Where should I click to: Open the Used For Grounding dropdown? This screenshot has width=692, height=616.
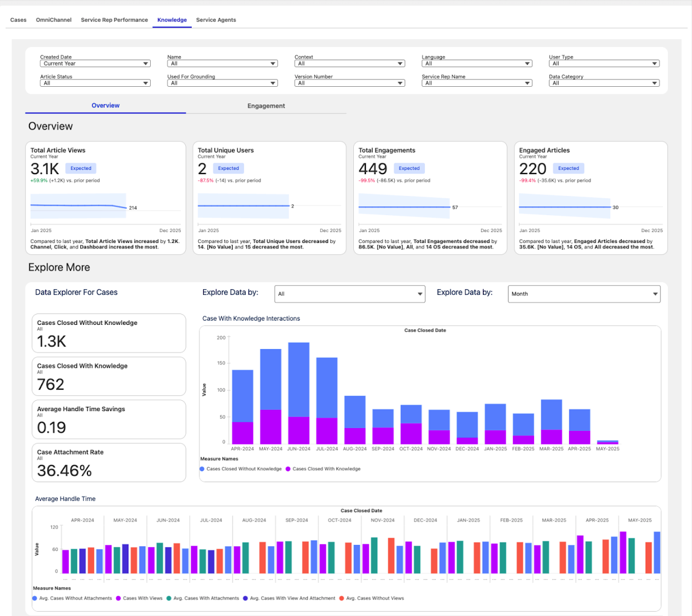(222, 83)
